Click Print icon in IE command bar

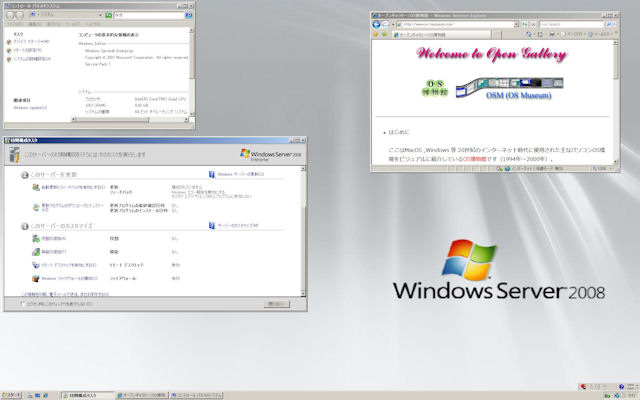coord(552,35)
